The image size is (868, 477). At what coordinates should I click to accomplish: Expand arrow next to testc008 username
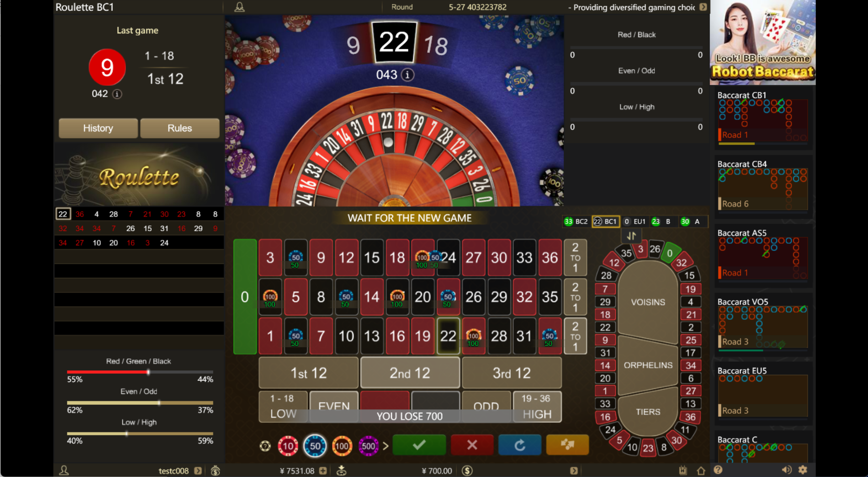point(198,471)
